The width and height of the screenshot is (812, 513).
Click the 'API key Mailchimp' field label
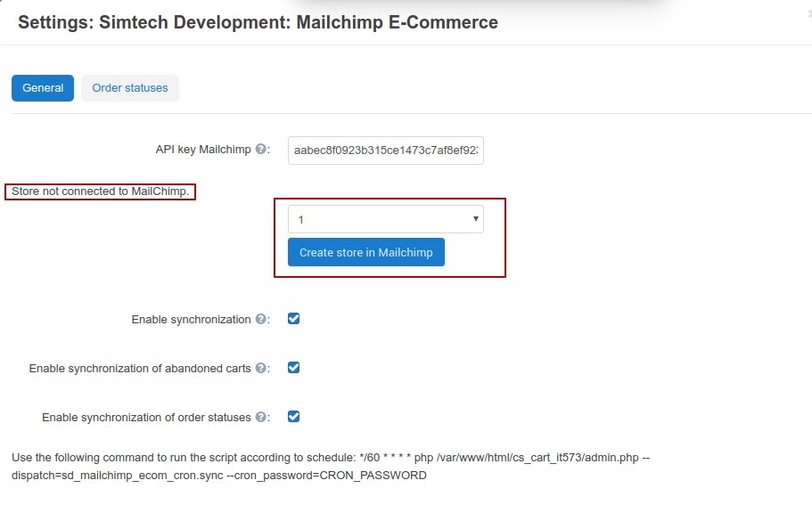coord(203,150)
